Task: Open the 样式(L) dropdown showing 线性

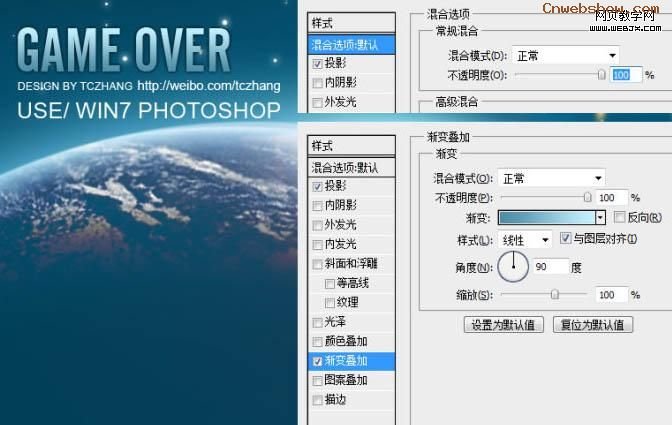Action: (x=525, y=240)
